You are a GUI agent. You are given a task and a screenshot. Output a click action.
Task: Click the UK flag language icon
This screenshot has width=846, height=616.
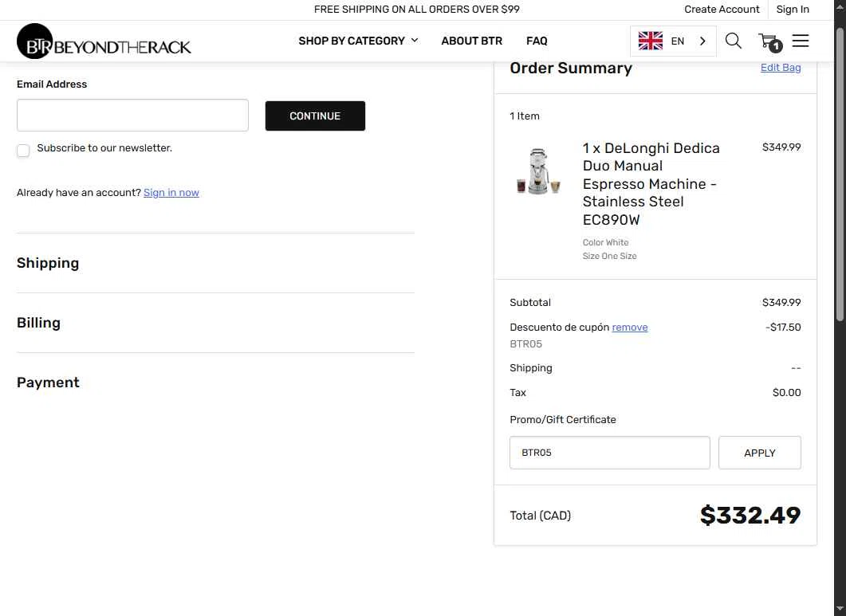(650, 41)
